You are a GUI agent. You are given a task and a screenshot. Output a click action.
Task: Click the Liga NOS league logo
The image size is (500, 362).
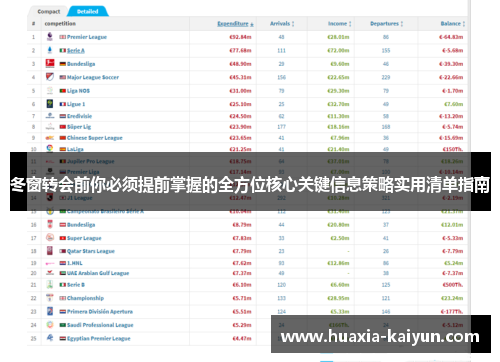pyautogui.click(x=50, y=90)
